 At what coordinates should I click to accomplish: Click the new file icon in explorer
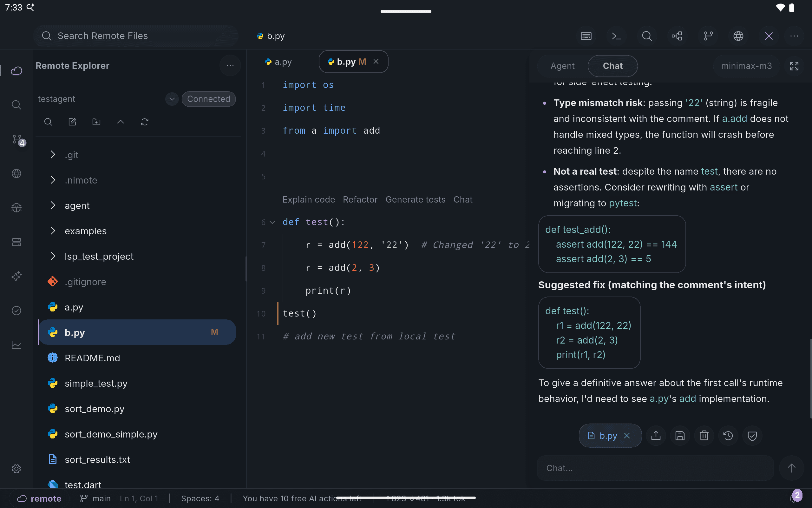pos(72,122)
